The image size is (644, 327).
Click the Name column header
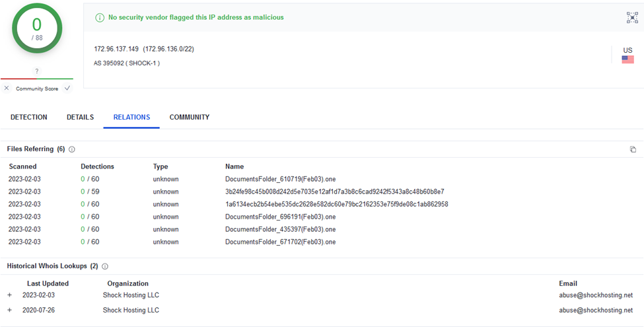(234, 166)
